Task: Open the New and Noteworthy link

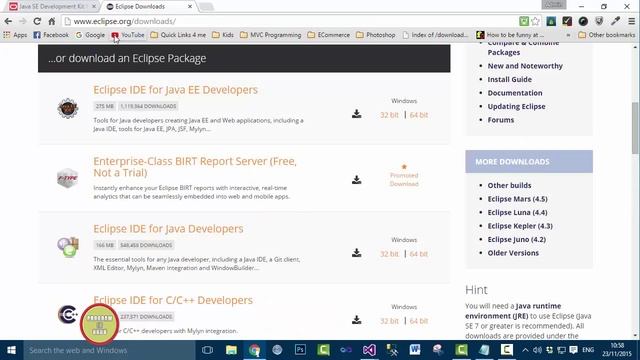Action: 525,66
